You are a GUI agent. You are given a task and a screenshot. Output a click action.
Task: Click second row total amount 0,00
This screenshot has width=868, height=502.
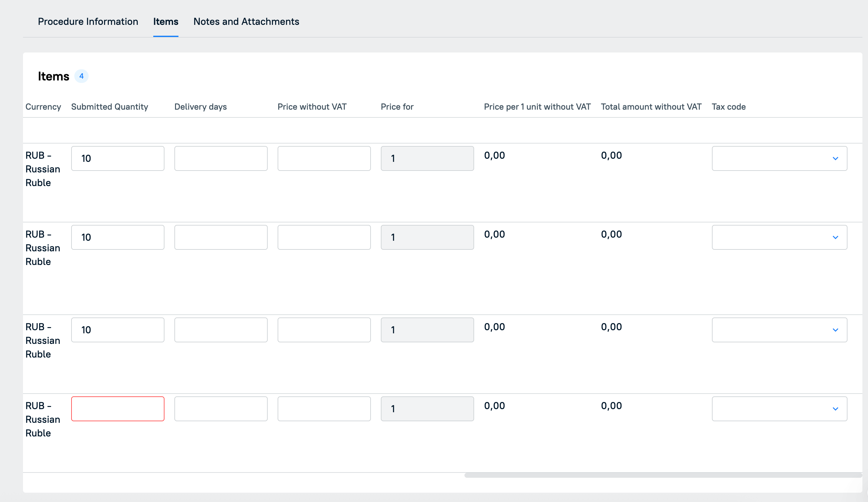612,234
